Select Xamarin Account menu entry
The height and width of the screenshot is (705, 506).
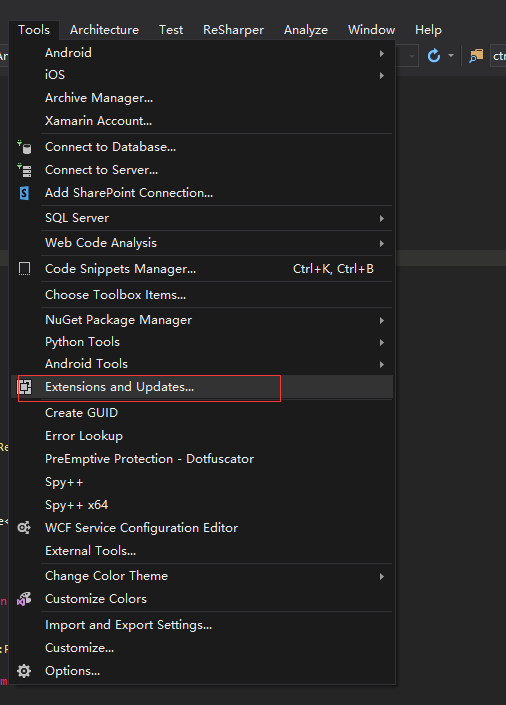point(202,120)
